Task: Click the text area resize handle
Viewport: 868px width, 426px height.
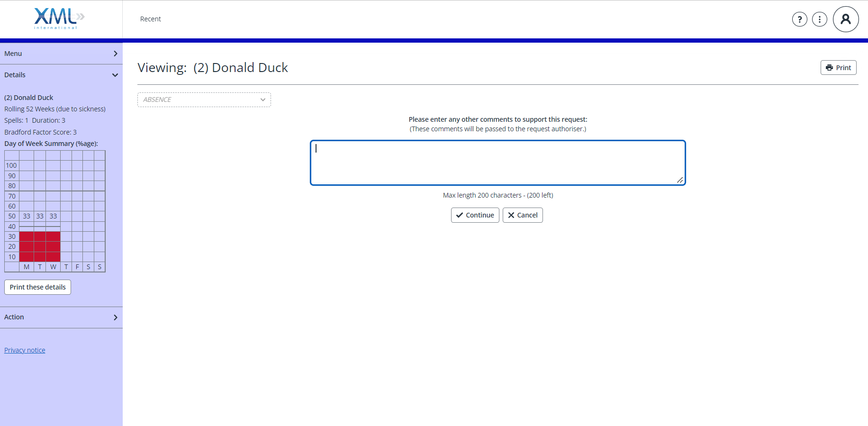Action: pos(680,180)
